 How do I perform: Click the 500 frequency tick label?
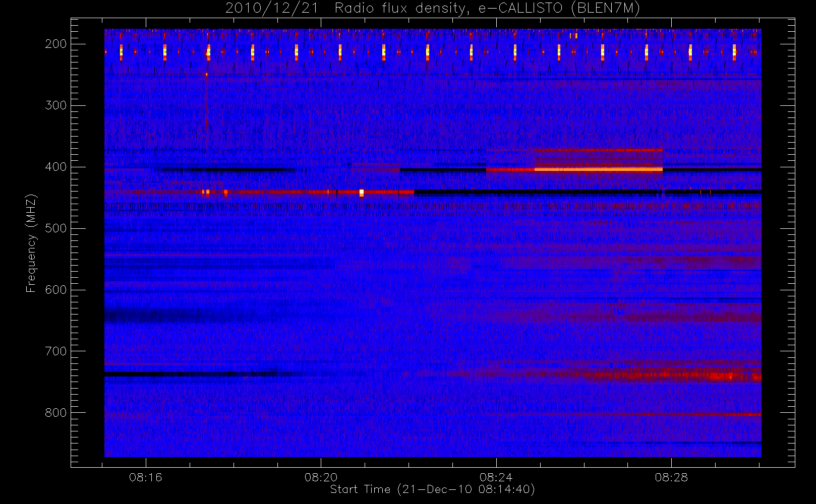(x=56, y=228)
